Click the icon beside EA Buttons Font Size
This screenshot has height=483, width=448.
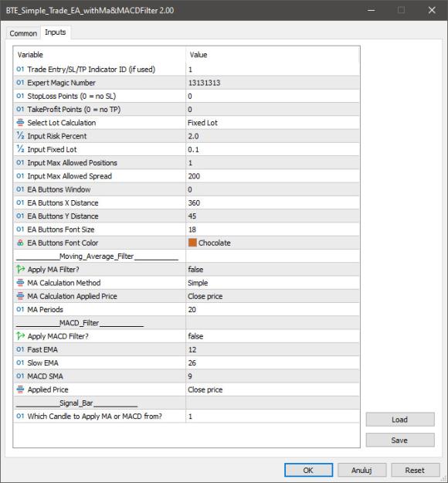pos(20,230)
